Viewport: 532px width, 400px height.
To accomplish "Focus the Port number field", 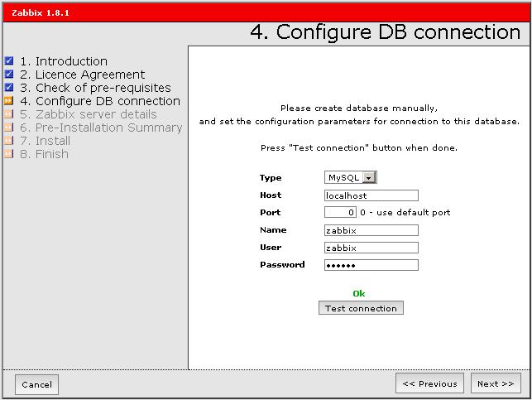I will pyautogui.click(x=340, y=213).
